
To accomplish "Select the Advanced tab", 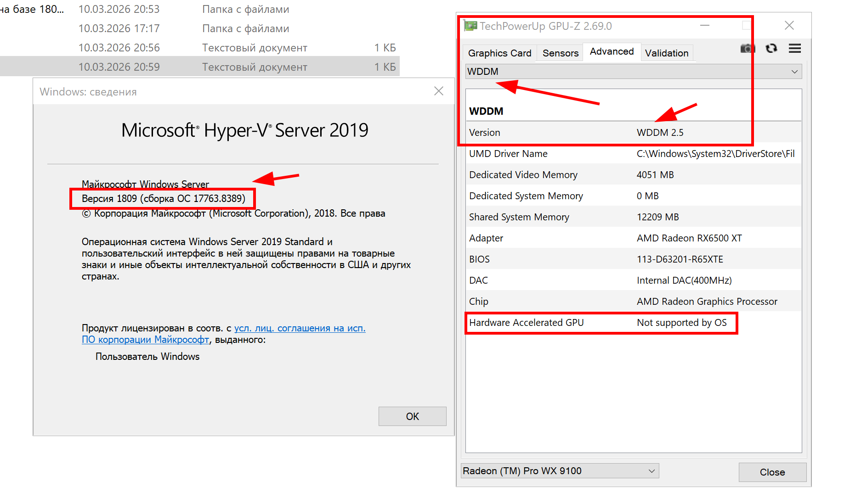I will pos(612,51).
